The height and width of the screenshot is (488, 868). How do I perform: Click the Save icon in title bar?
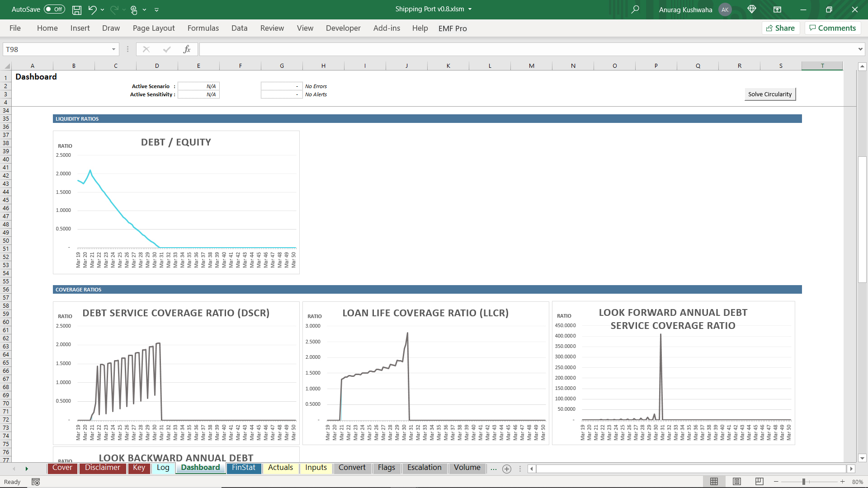coord(77,9)
